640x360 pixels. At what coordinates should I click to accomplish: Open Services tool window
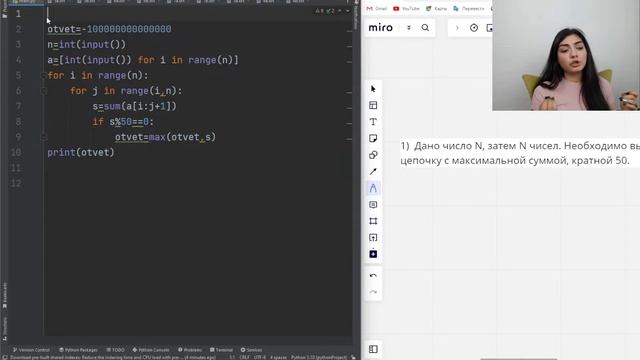251,350
